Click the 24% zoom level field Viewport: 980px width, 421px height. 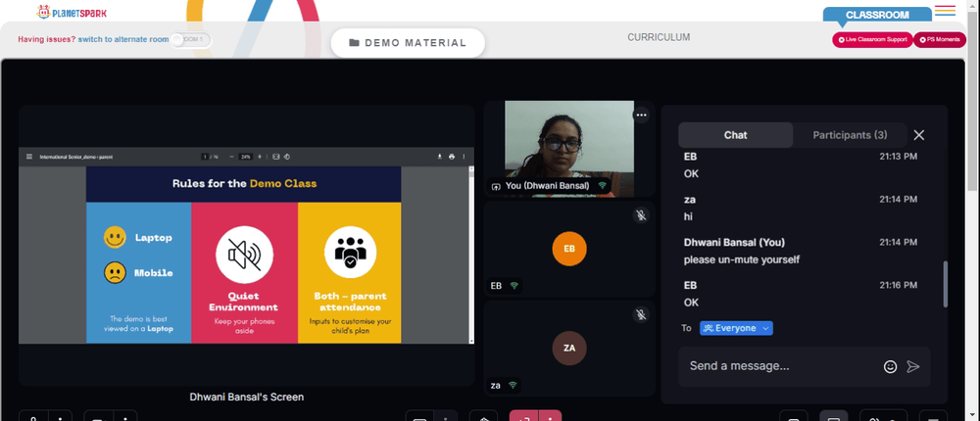[246, 157]
